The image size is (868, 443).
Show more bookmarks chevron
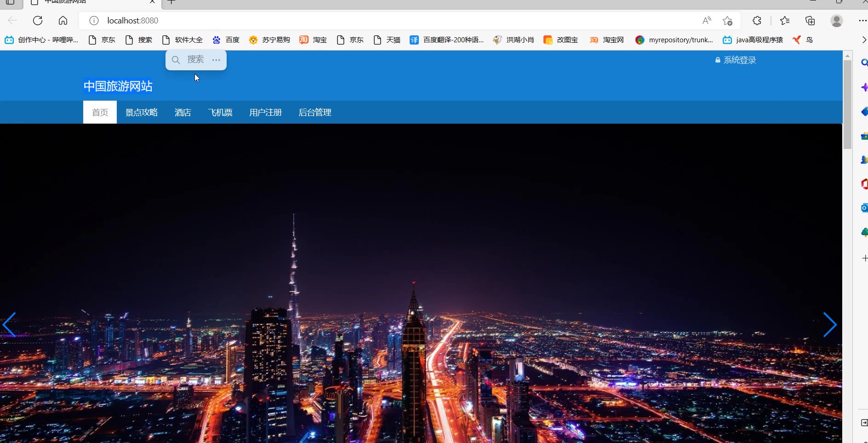(x=863, y=40)
